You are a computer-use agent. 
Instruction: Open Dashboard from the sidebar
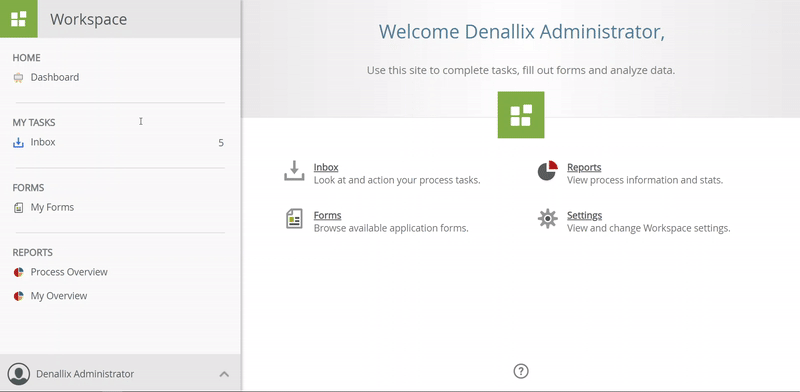(x=55, y=78)
